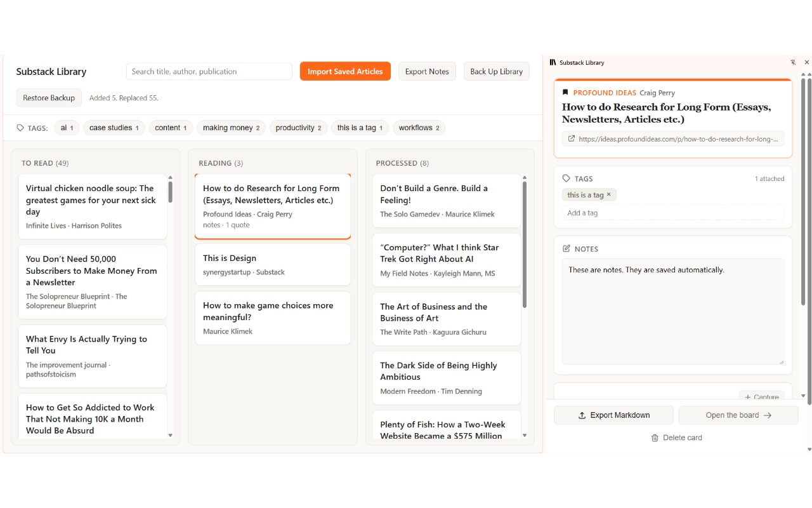The height and width of the screenshot is (508, 812).
Task: Click the pin icon in the side panel header
Action: tap(794, 62)
